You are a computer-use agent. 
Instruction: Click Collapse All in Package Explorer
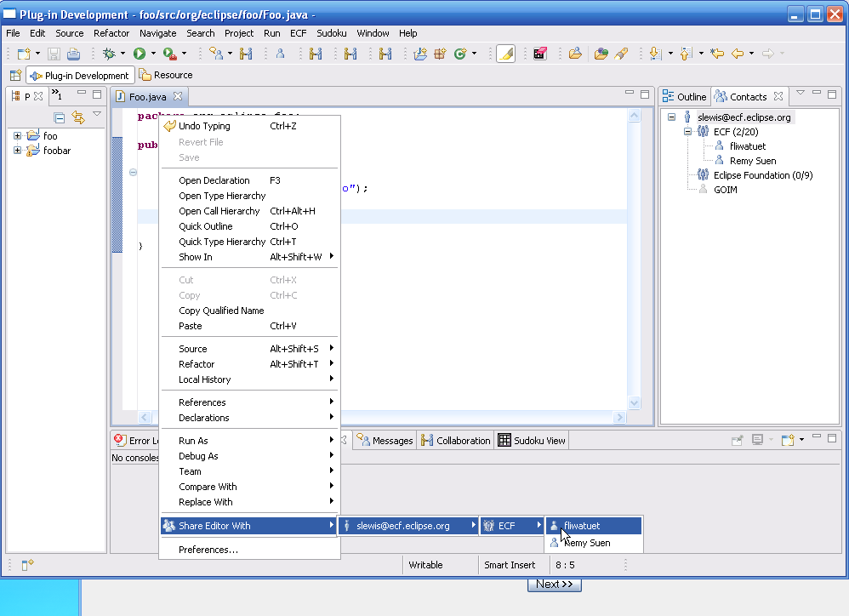[x=60, y=117]
